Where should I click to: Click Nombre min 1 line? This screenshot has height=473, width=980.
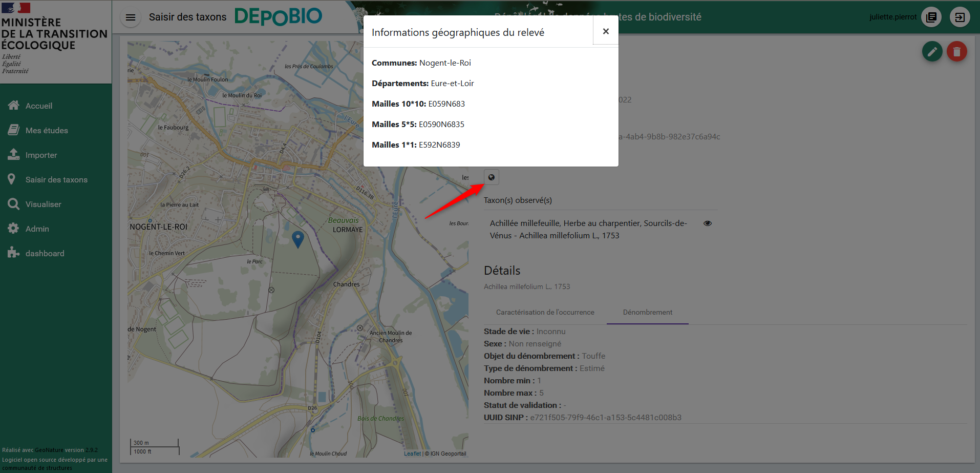point(513,381)
